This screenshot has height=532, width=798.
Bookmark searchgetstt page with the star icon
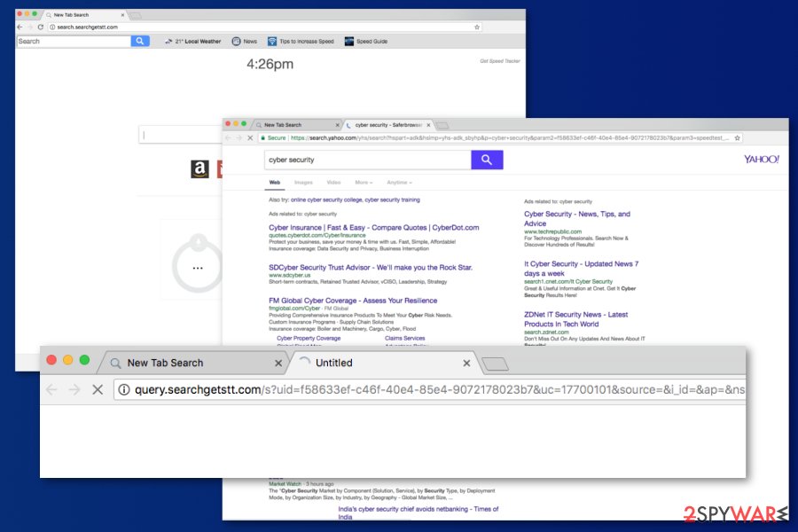(477, 27)
